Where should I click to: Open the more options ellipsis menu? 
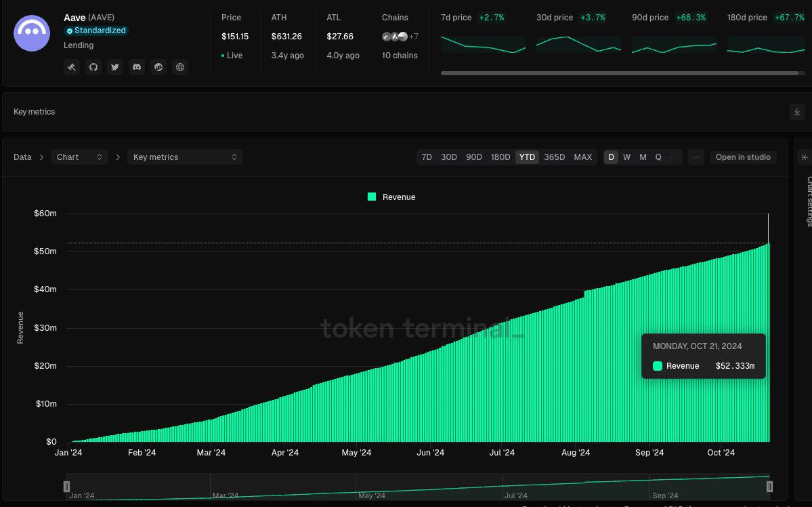[696, 157]
